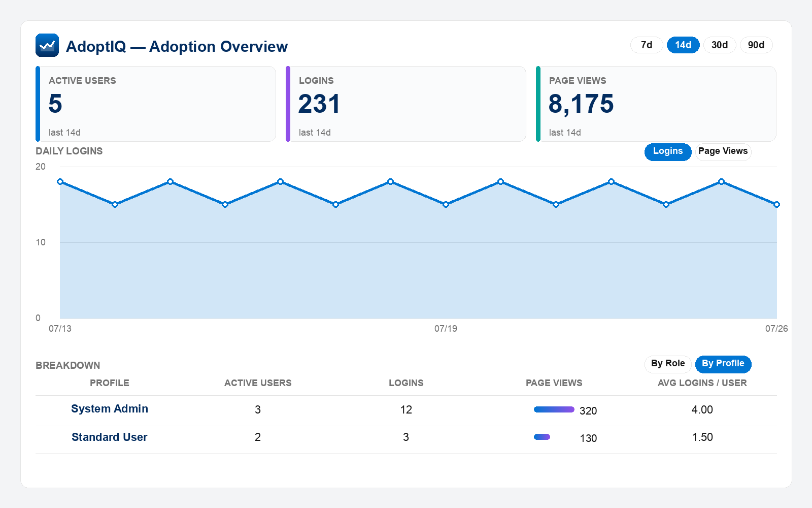
Task: Click the System Admin page views bar
Action: [x=554, y=409]
